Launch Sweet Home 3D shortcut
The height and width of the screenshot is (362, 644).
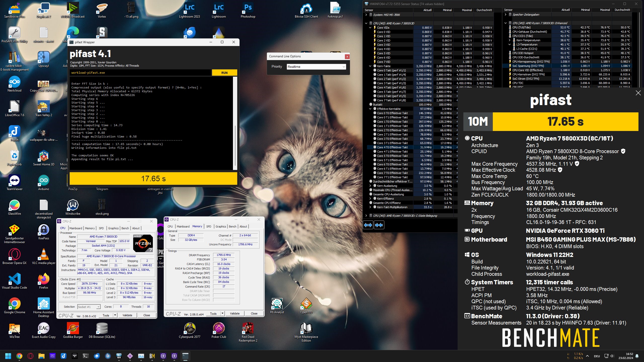coord(44,158)
